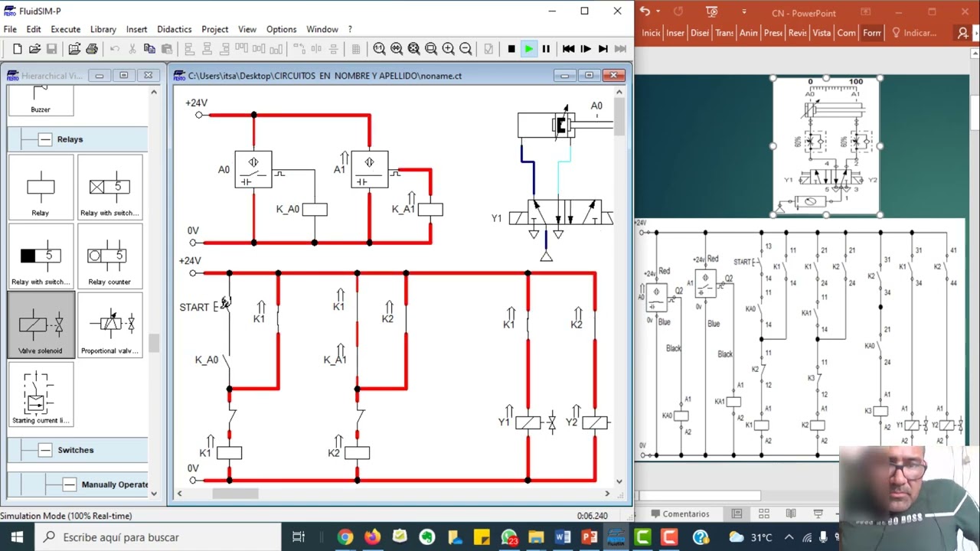Click the New file icon in FluidSIM toolbar
Screen dimensions: 980x551
pyautogui.click(x=18, y=49)
